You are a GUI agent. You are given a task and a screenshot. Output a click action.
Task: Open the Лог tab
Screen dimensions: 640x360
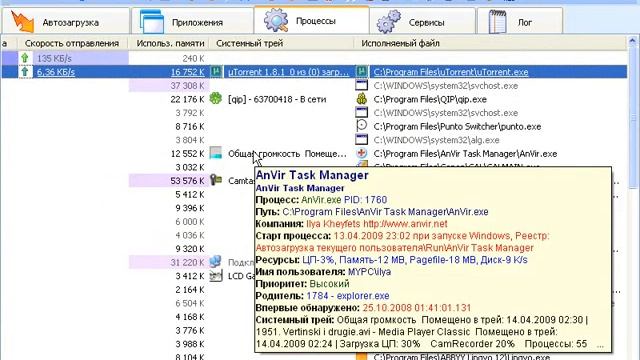[x=520, y=21]
